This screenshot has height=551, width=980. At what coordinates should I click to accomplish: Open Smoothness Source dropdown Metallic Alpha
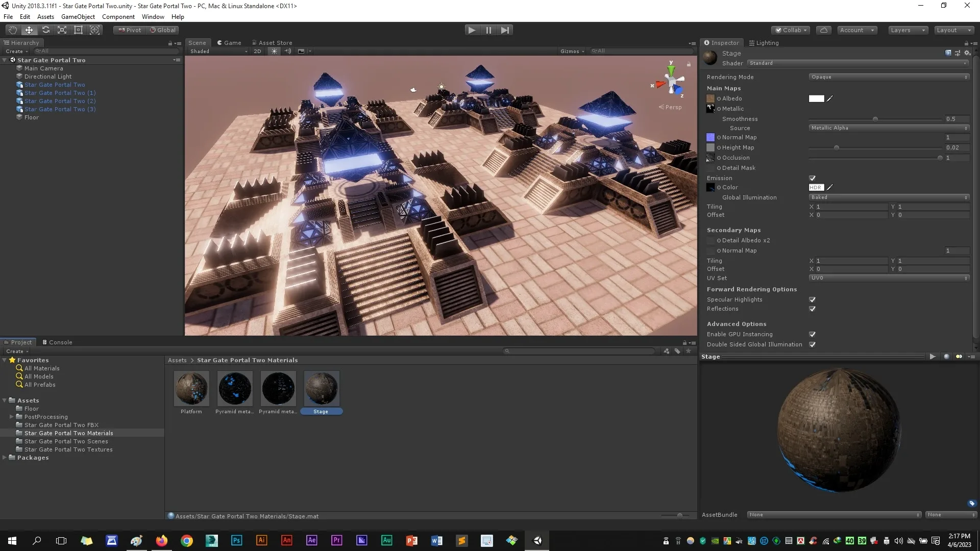coord(889,128)
